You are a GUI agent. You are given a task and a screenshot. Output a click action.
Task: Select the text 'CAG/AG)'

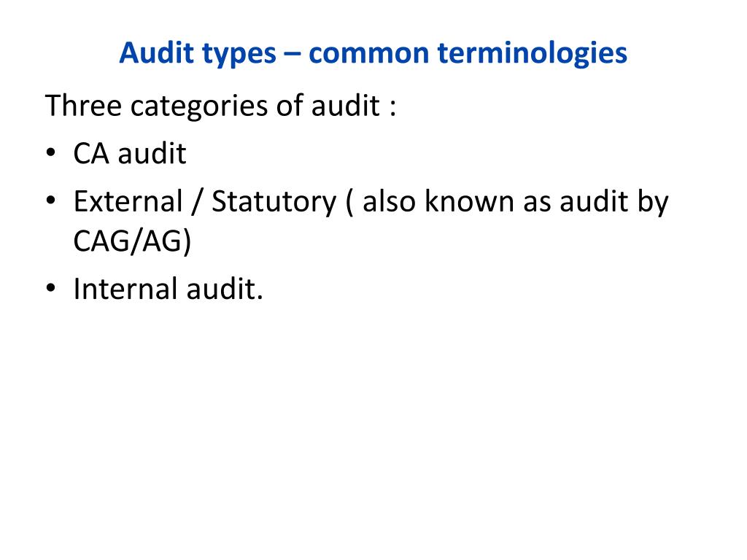coord(133,241)
